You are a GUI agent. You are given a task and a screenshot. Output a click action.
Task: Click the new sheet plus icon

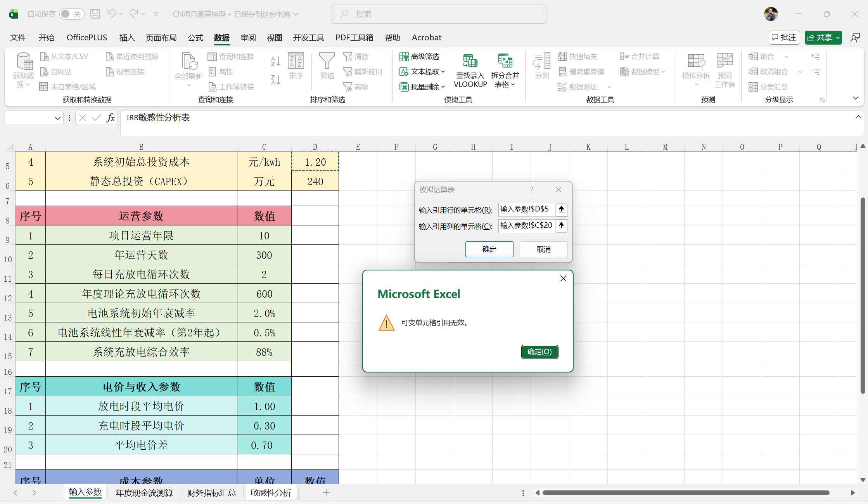tap(326, 493)
